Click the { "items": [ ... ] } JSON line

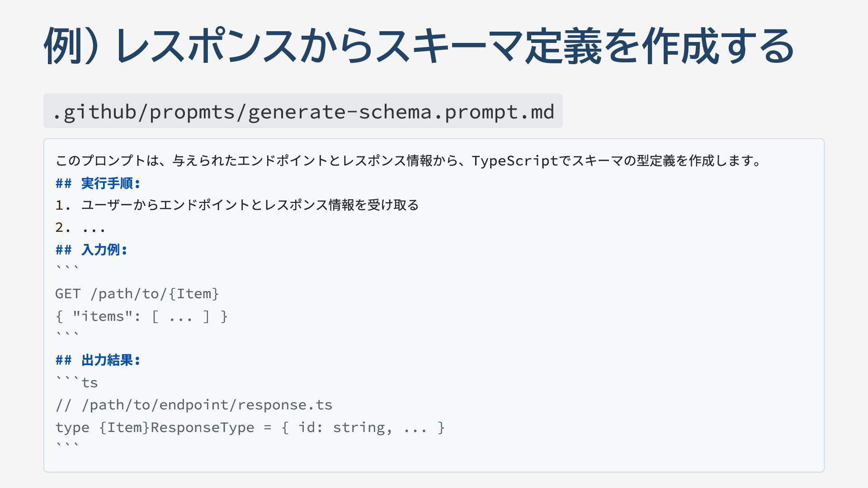click(141, 316)
